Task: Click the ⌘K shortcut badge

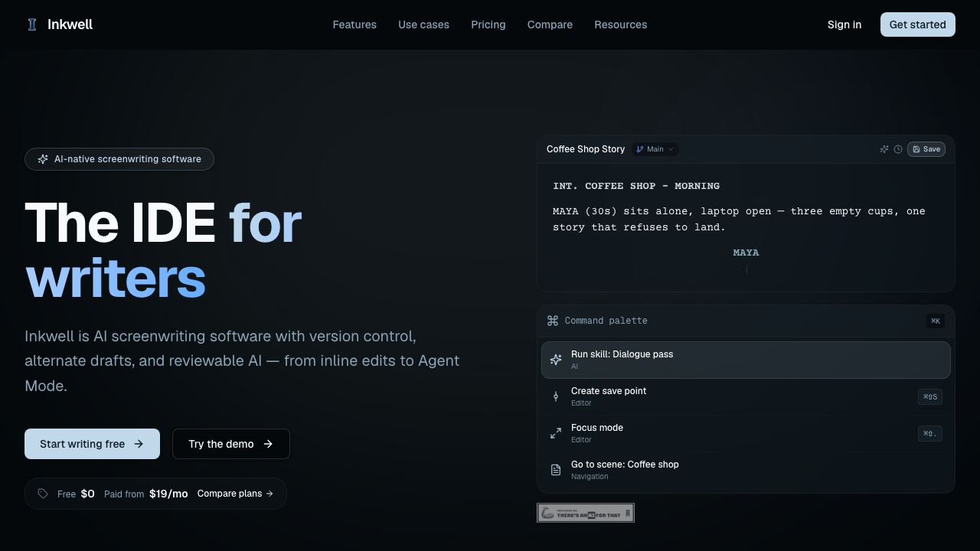Action: (x=936, y=321)
